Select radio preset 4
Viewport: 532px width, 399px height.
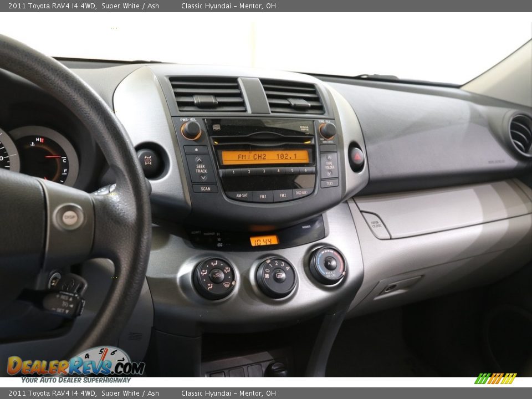pyautogui.click(x=278, y=171)
